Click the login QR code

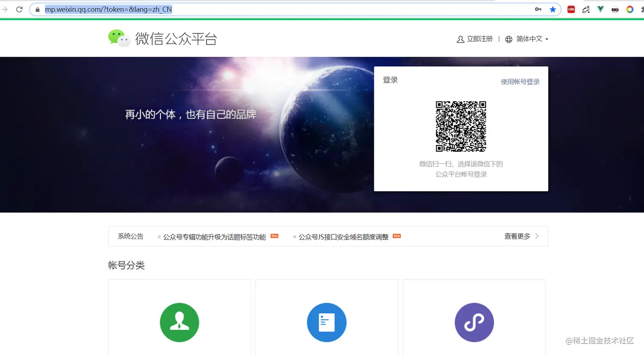[461, 126]
